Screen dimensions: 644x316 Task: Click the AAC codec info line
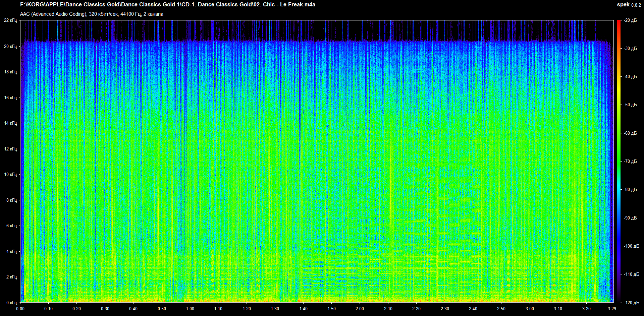click(92, 14)
